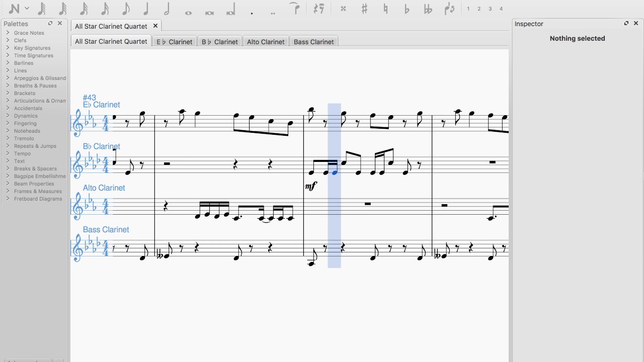This screenshot has height=362, width=644.
Task: Select the double whole note duration
Action: 209,13
